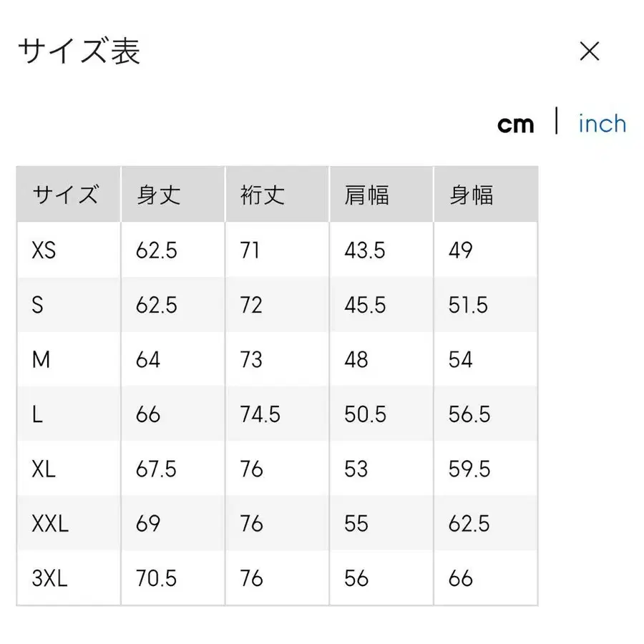Screen dimensions: 644x644
Task: Select the サイズ column header
Action: pos(68,194)
